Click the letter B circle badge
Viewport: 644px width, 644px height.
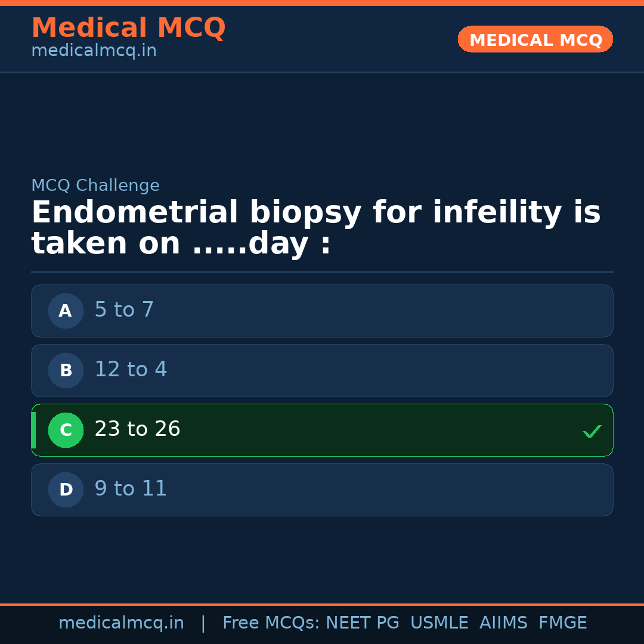point(66,370)
